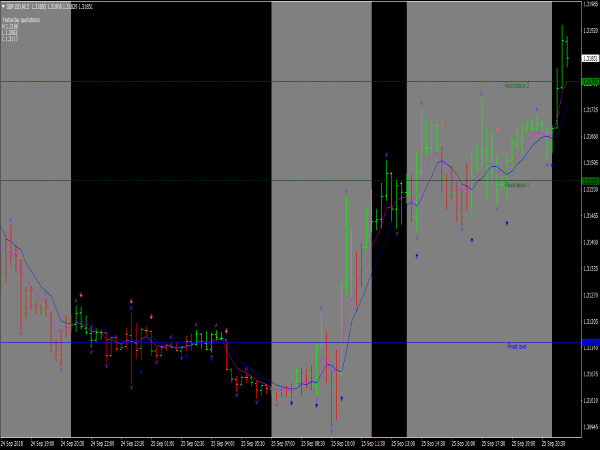Select the Resistance 2 text label

point(517,86)
